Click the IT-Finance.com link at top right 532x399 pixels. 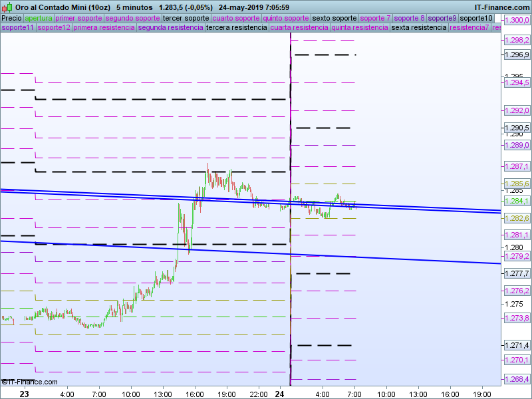tap(502, 7)
